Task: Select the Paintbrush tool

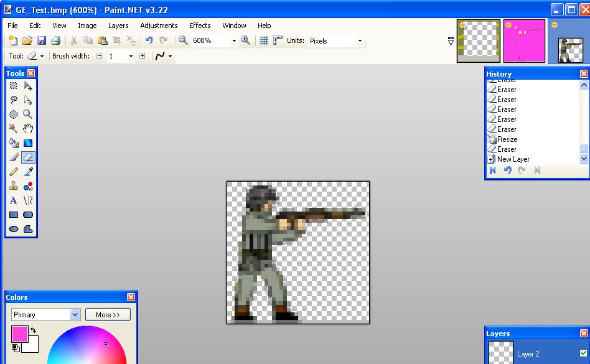Action: (14, 157)
